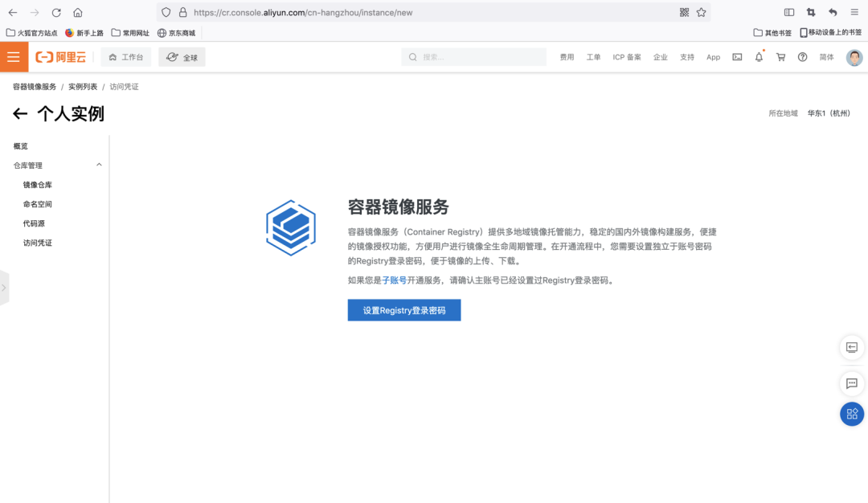Expand the collapsed left side panel handle
Image resolution: width=868 pixels, height=503 pixels.
pyautogui.click(x=4, y=288)
